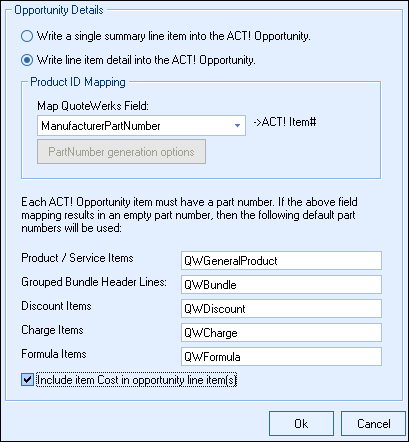Focus the QWGeneralProduct input field
Screen dimensions: 409x442
(x=281, y=261)
